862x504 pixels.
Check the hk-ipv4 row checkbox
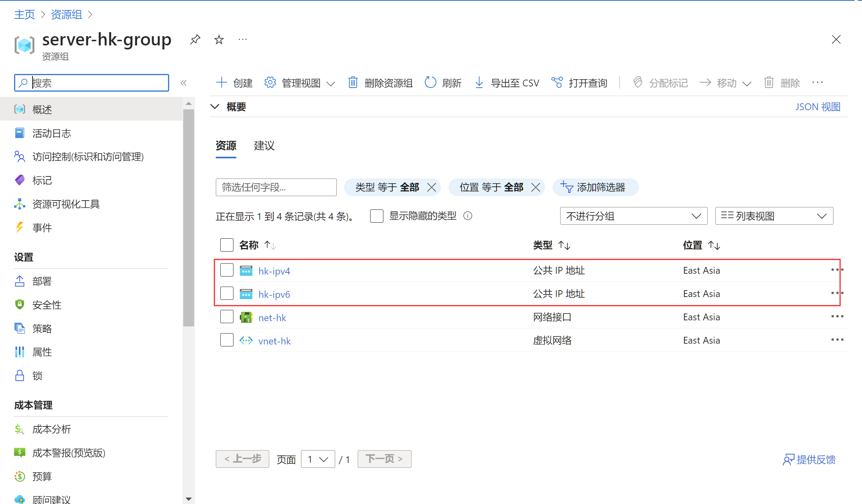(x=227, y=270)
